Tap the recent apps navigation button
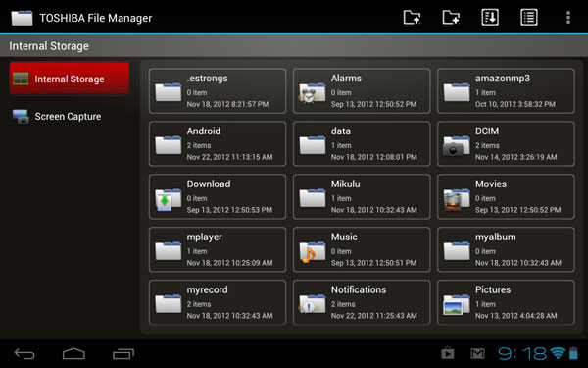588x368 pixels. click(x=123, y=353)
